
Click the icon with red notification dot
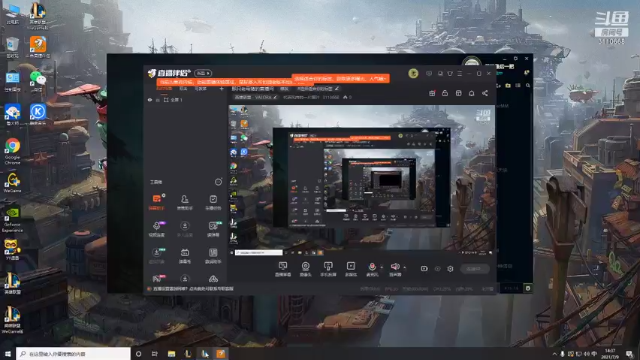432,93
